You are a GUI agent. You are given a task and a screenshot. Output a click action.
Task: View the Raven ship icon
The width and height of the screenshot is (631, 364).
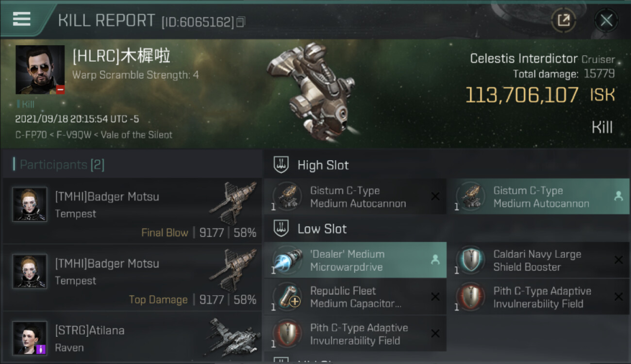pyautogui.click(x=231, y=337)
